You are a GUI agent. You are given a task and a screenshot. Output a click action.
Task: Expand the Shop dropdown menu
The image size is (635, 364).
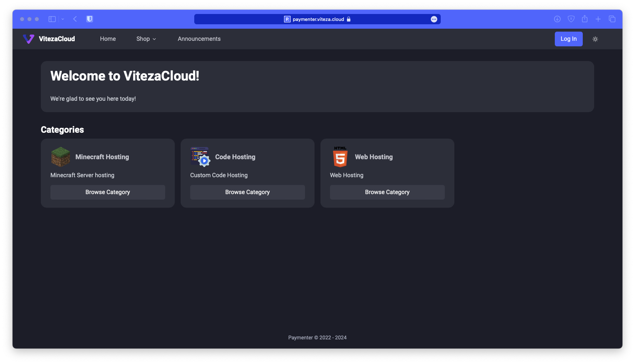click(146, 39)
